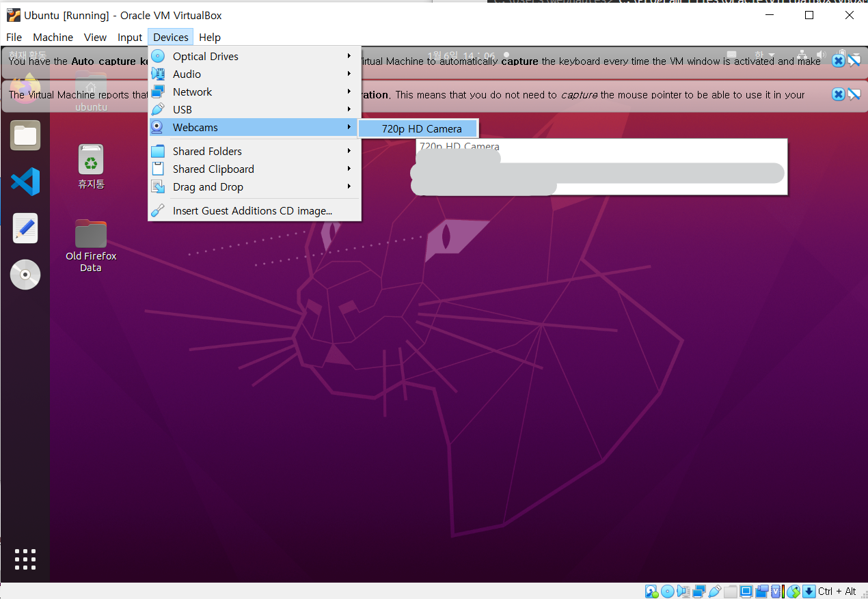Suppress future mouse integration messages
868x599 pixels.
click(854, 94)
